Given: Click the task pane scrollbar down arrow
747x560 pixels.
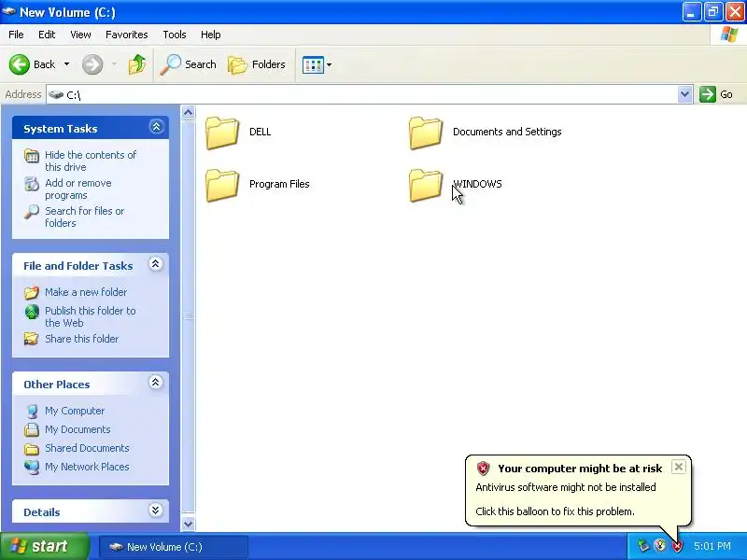Looking at the screenshot, I should pos(189,524).
